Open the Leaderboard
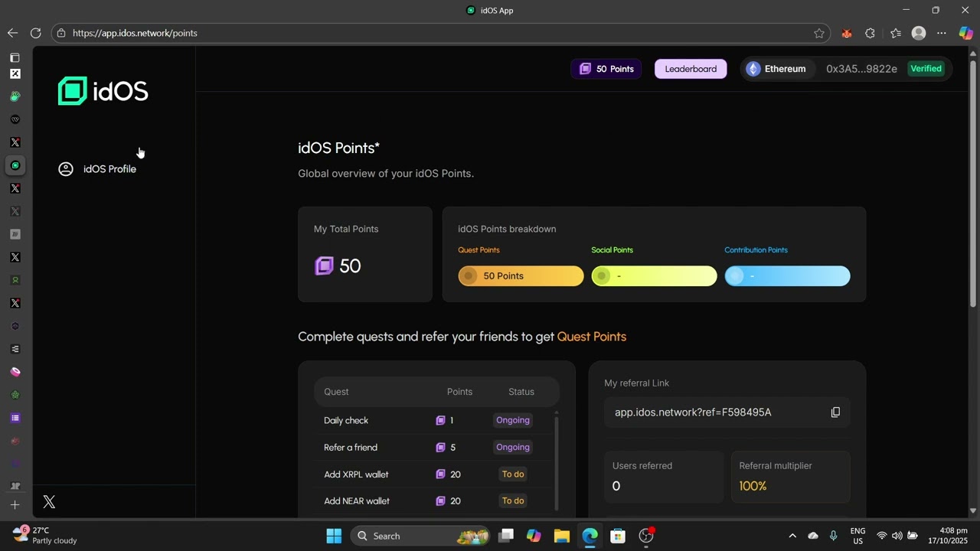 tap(691, 69)
